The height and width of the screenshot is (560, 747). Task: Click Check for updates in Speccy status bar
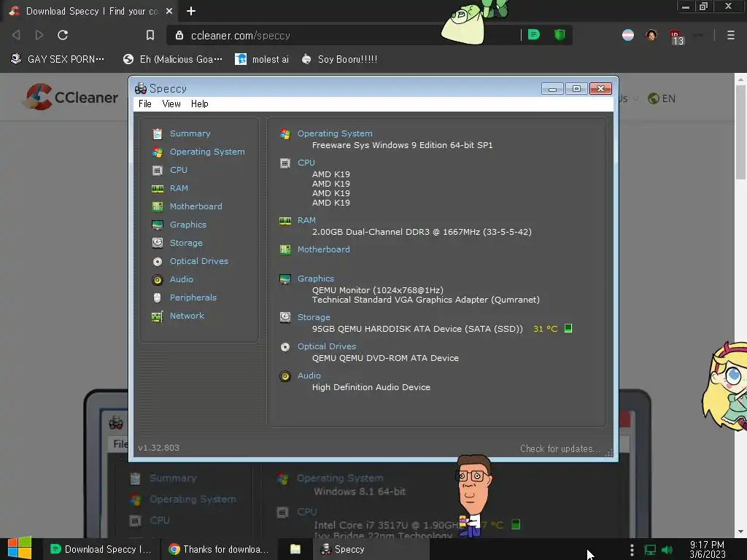(x=560, y=448)
